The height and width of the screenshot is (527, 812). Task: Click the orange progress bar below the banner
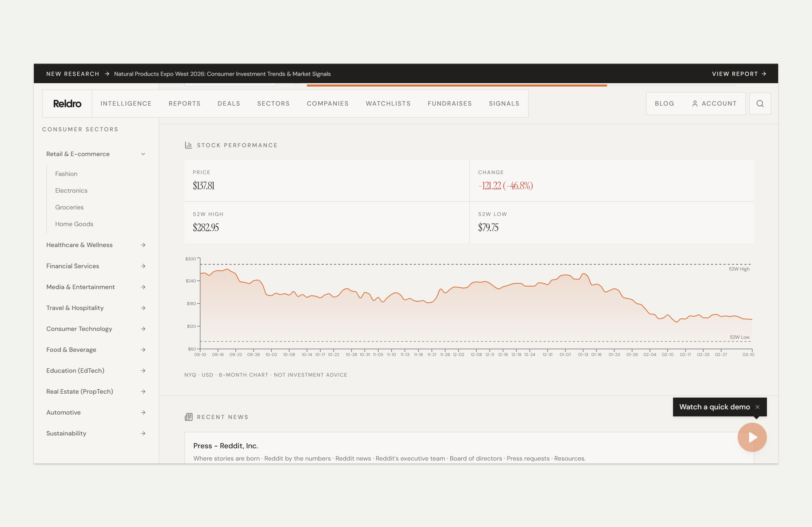456,85
